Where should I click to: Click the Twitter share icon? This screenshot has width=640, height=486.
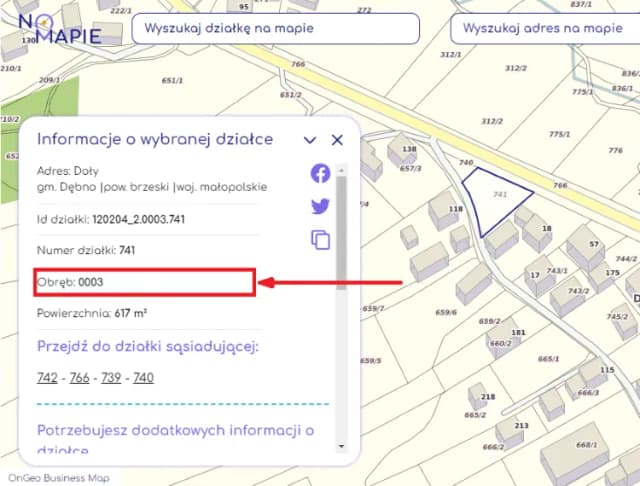pyautogui.click(x=320, y=206)
